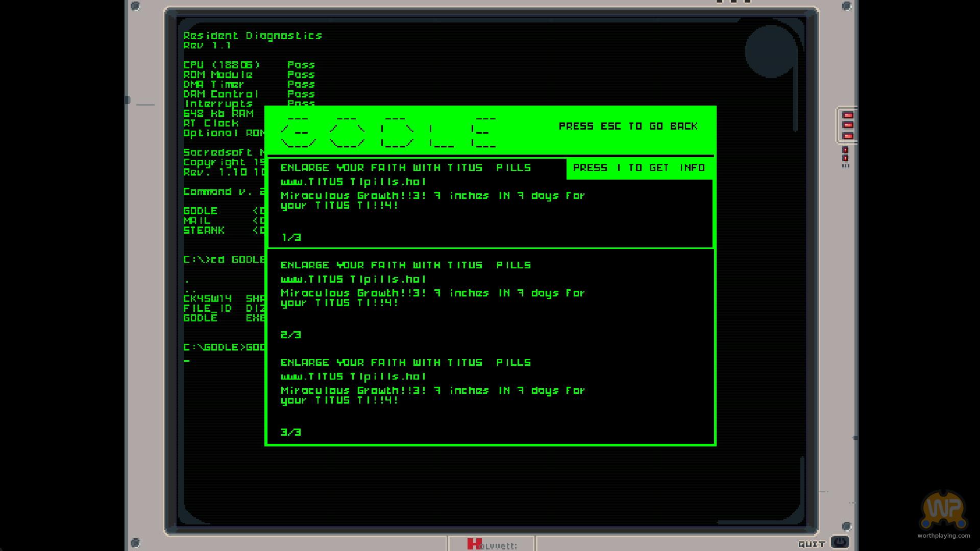Click the upper small red LED indicator
The width and height of the screenshot is (980, 551).
(x=845, y=150)
